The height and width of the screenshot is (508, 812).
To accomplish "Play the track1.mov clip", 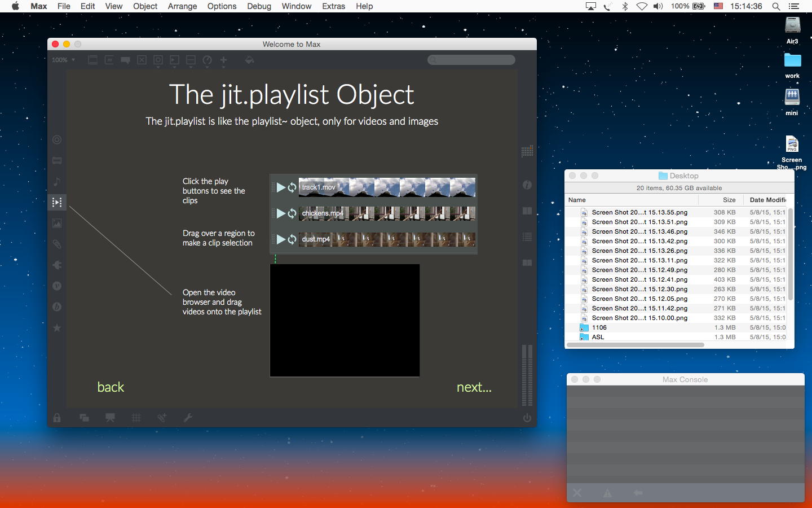I will [281, 187].
